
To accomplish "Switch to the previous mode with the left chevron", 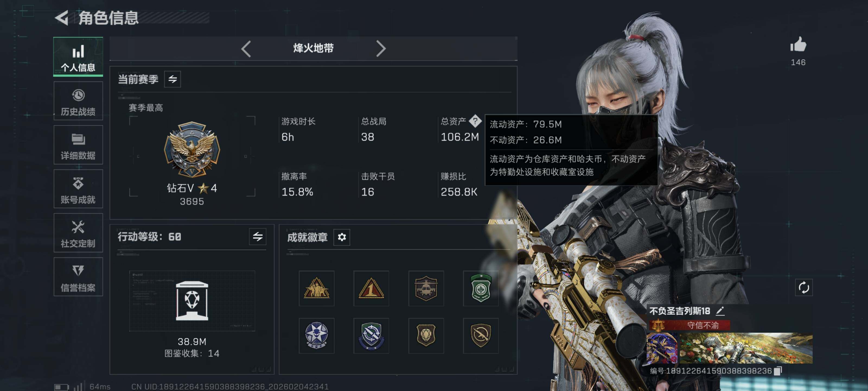I will 246,49.
